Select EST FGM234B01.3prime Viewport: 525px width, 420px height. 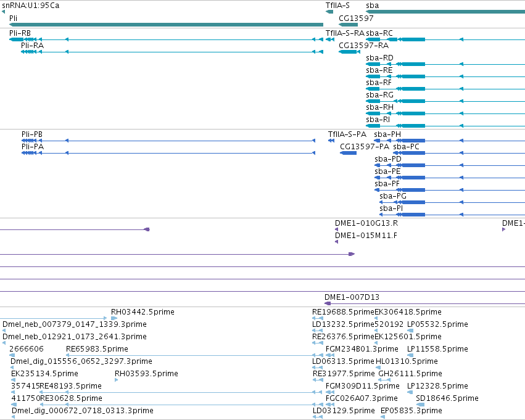pos(330,355)
